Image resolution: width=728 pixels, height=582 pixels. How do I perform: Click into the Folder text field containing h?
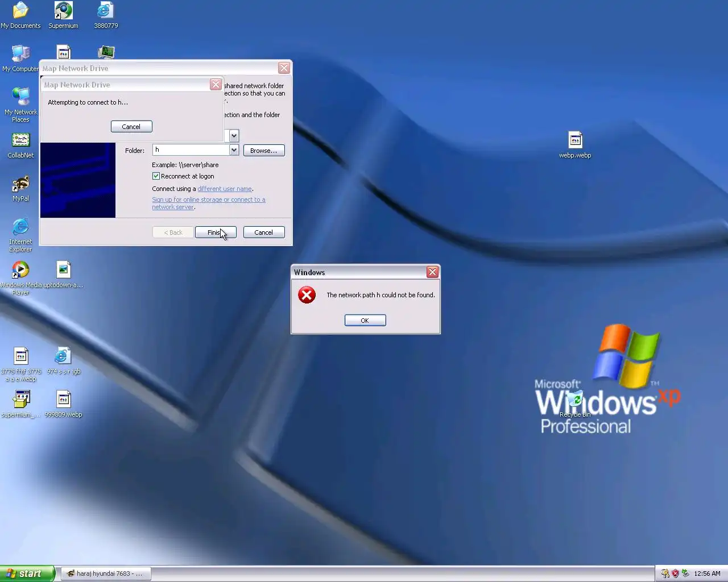tap(191, 150)
